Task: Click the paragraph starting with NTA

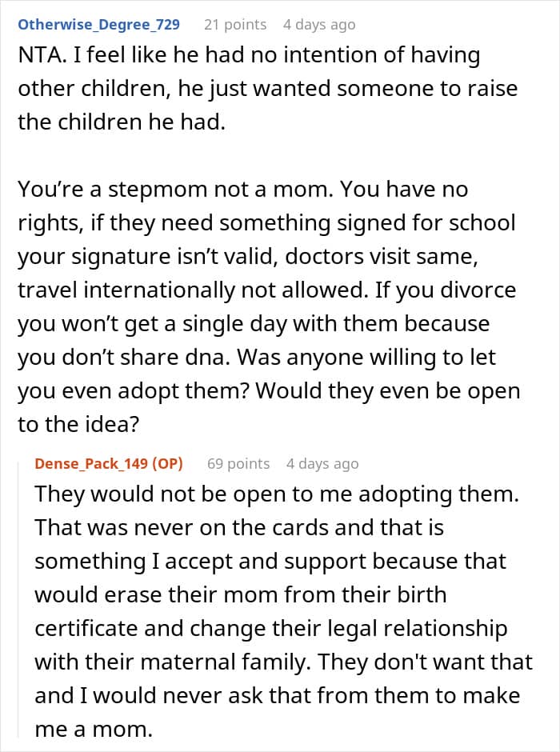Action: click(267, 88)
